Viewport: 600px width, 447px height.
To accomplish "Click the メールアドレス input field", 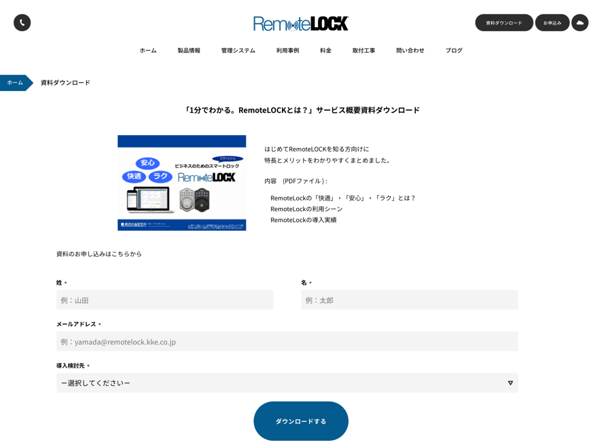I will pyautogui.click(x=287, y=342).
